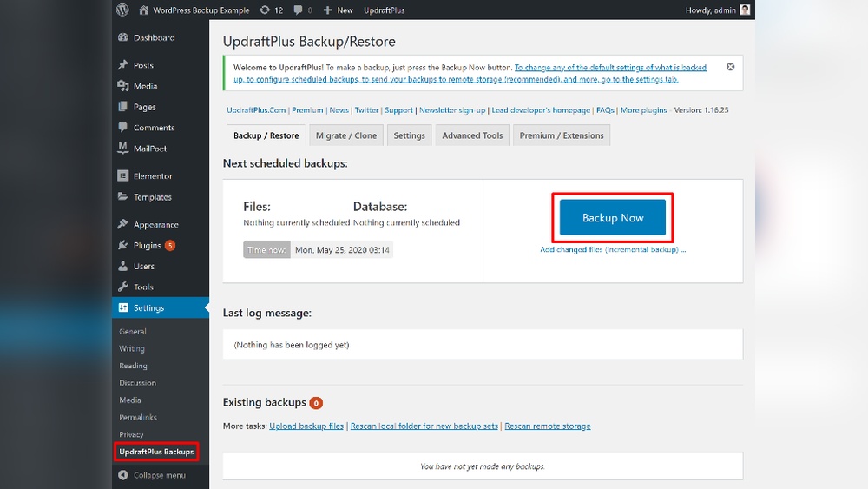
Task: Open Media under Settings submenu
Action: (130, 400)
